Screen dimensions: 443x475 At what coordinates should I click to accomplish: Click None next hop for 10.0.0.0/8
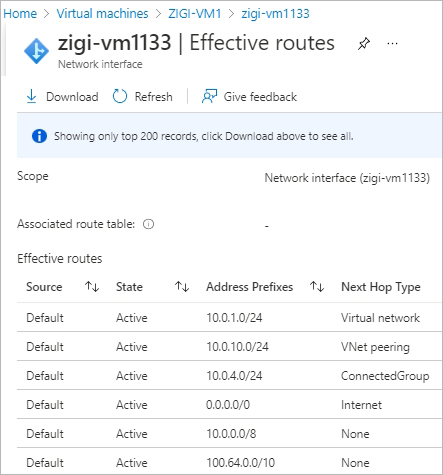tap(355, 434)
